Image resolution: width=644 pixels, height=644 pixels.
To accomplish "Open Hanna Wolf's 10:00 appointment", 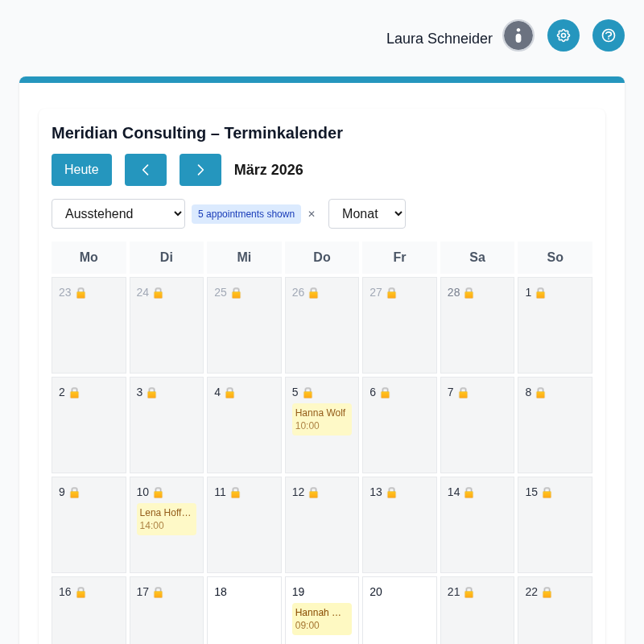I will (322, 419).
